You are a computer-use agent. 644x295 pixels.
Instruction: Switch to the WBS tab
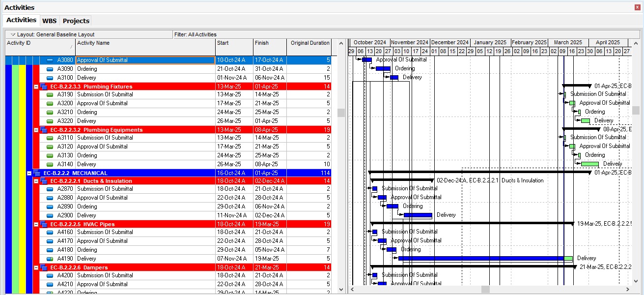coord(49,21)
